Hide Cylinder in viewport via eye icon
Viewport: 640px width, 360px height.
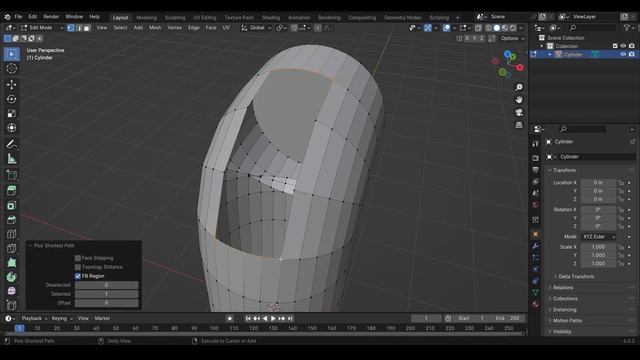click(x=623, y=54)
